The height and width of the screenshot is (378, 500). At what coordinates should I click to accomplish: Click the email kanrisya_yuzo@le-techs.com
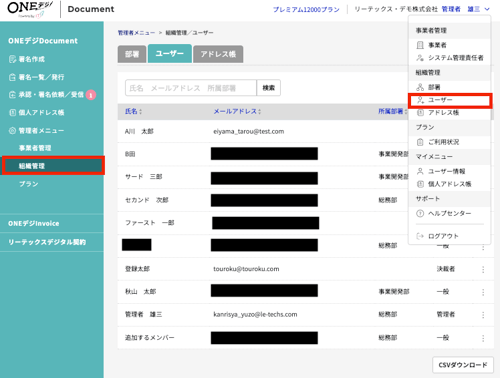coord(255,314)
